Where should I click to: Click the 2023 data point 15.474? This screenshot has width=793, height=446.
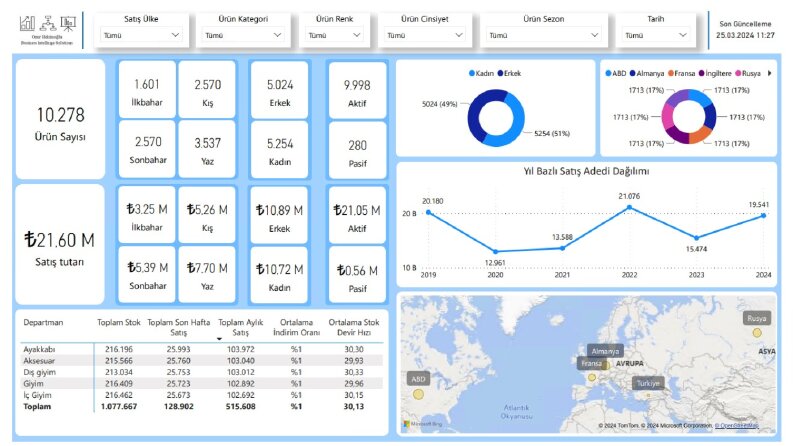(696, 238)
